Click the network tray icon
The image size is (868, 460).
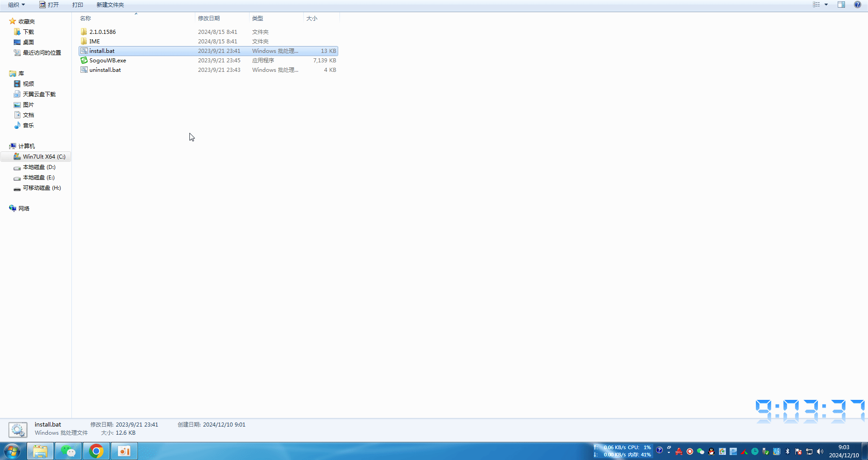point(809,451)
